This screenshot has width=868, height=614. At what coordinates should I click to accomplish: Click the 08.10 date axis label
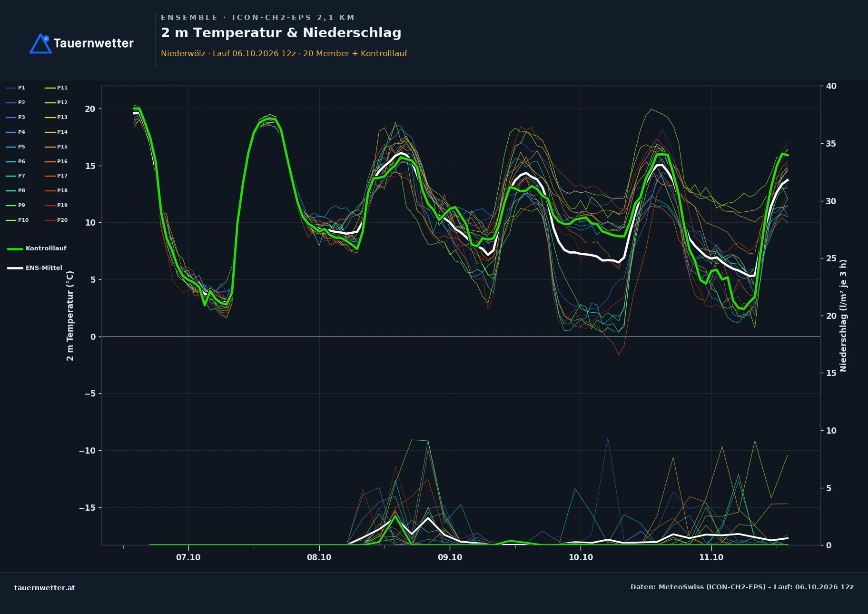coord(319,557)
